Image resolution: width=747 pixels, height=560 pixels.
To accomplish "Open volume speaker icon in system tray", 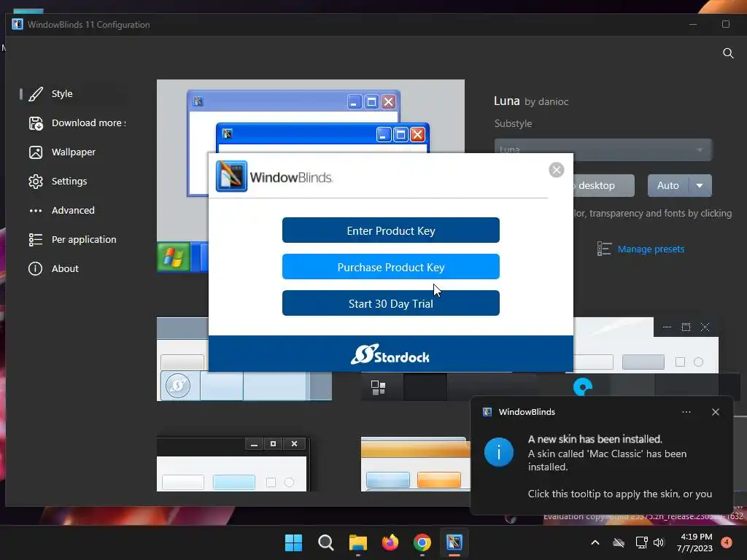I will tap(659, 542).
